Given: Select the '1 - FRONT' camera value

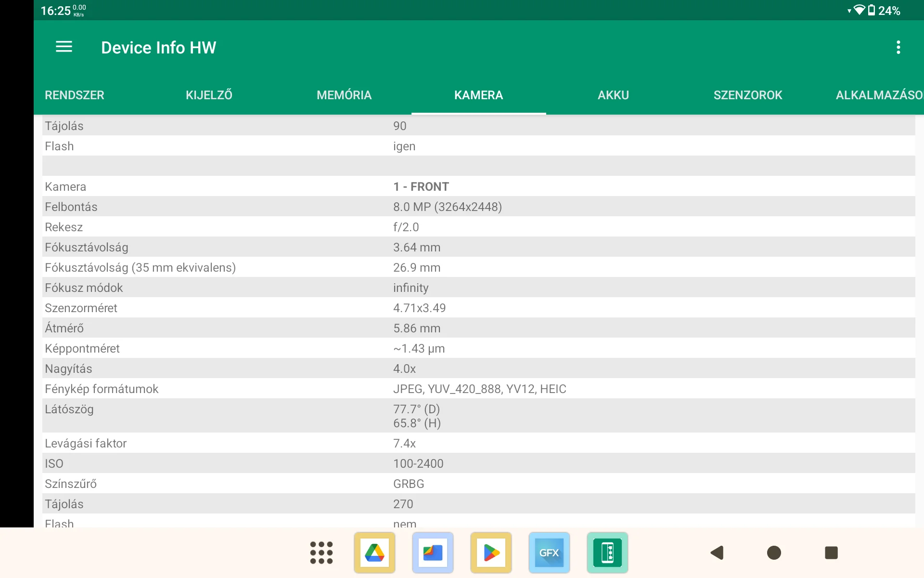Looking at the screenshot, I should pos(421,186).
